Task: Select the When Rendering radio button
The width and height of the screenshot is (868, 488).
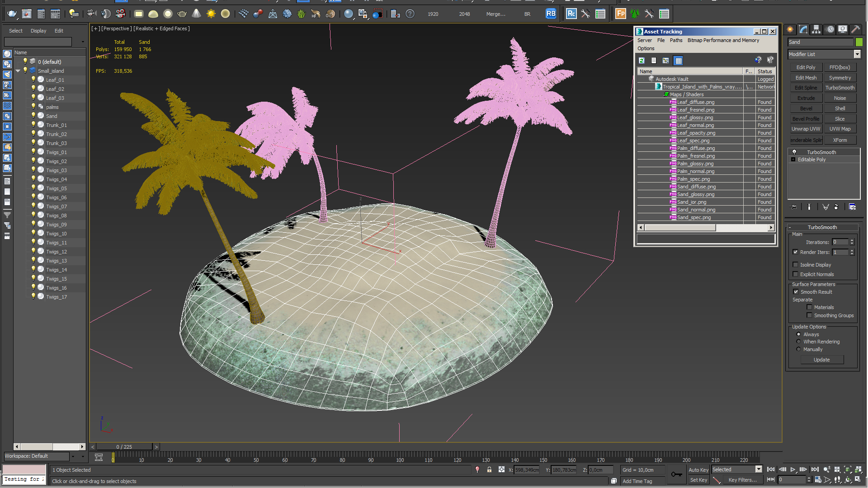Action: pos(798,342)
